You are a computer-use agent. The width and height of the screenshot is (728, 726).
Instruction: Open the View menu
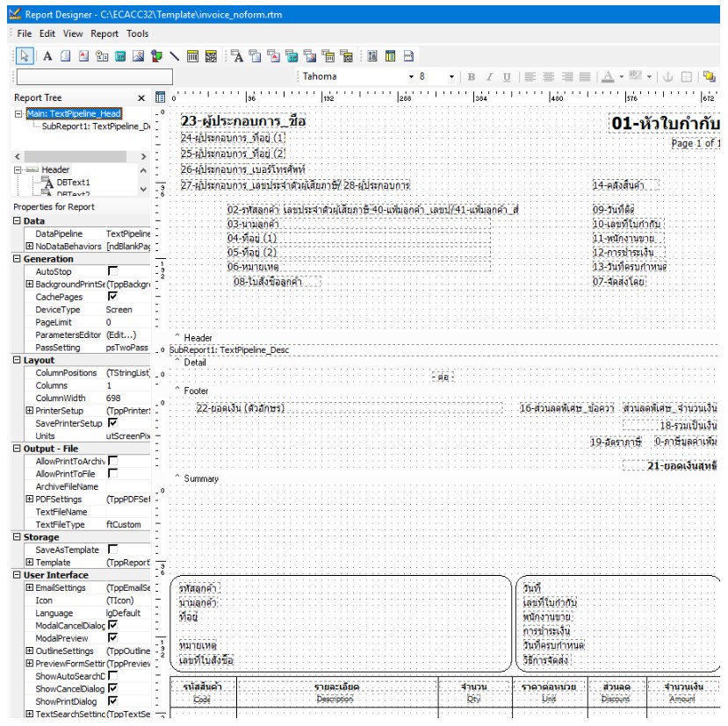coord(73,33)
